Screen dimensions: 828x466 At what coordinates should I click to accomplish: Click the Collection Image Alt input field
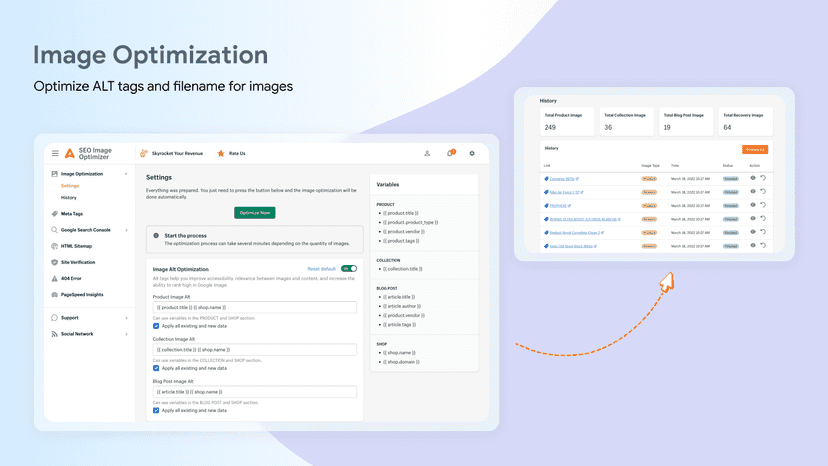tap(255, 350)
